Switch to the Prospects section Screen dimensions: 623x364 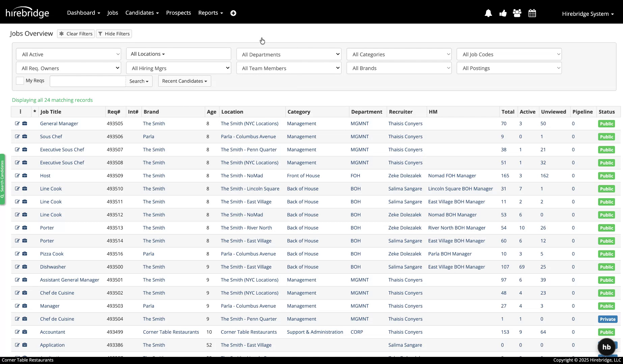(178, 12)
